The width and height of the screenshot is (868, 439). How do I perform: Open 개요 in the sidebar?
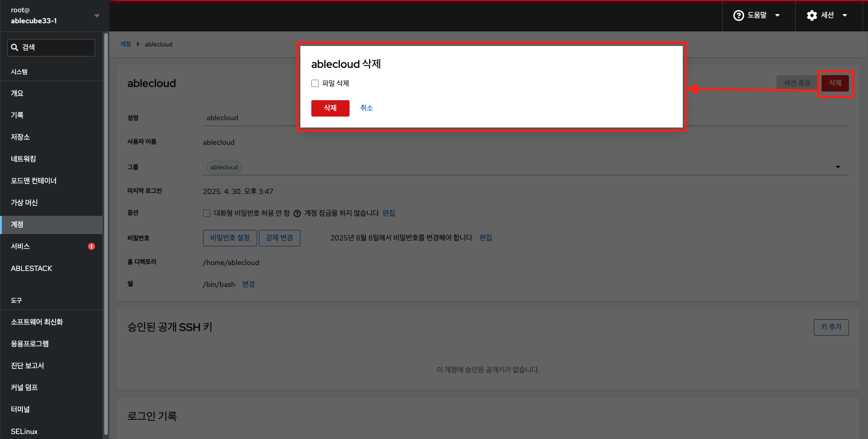(51, 93)
